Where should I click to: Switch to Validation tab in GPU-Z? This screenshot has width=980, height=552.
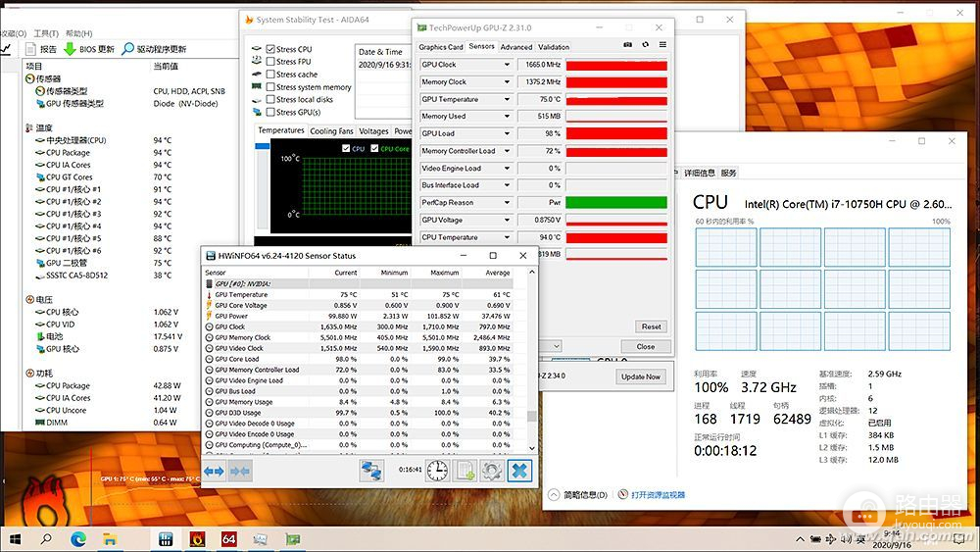click(554, 47)
